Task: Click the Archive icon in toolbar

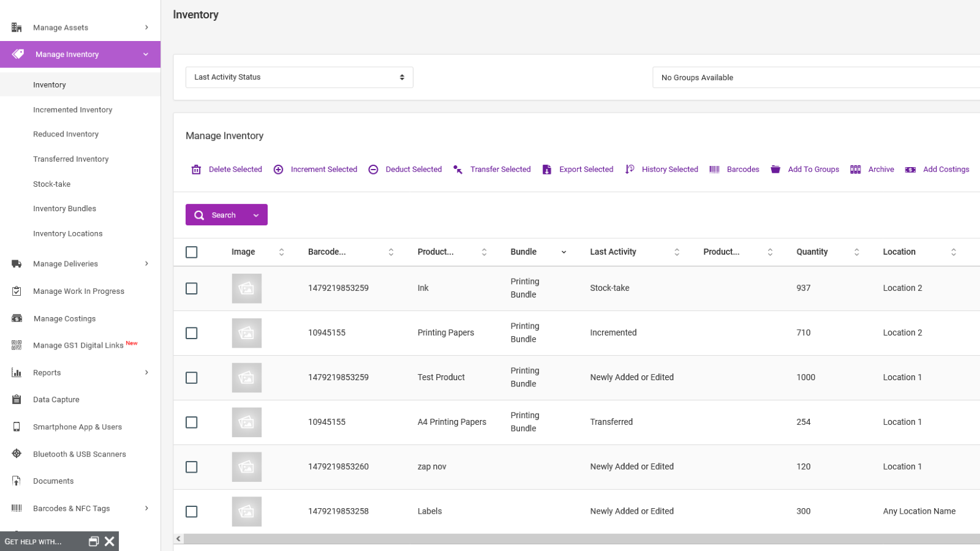Action: [856, 170]
